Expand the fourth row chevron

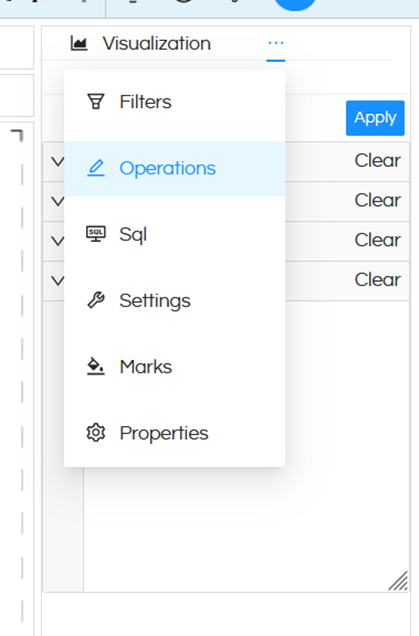click(58, 281)
